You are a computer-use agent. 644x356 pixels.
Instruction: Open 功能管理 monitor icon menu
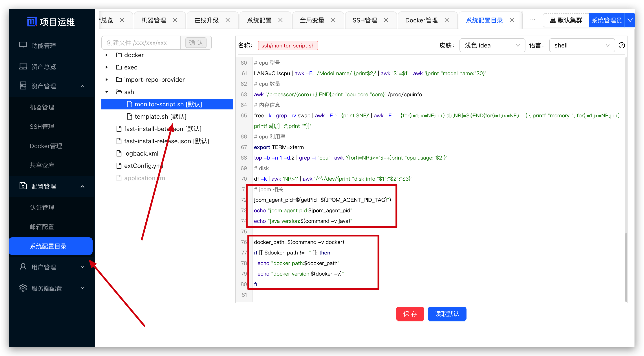(x=23, y=45)
